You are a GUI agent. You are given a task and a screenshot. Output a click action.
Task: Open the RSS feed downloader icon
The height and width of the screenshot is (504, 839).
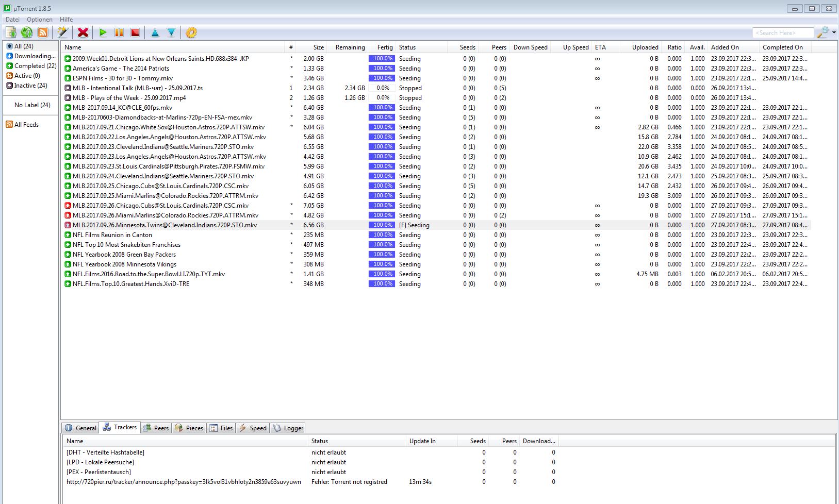click(43, 32)
